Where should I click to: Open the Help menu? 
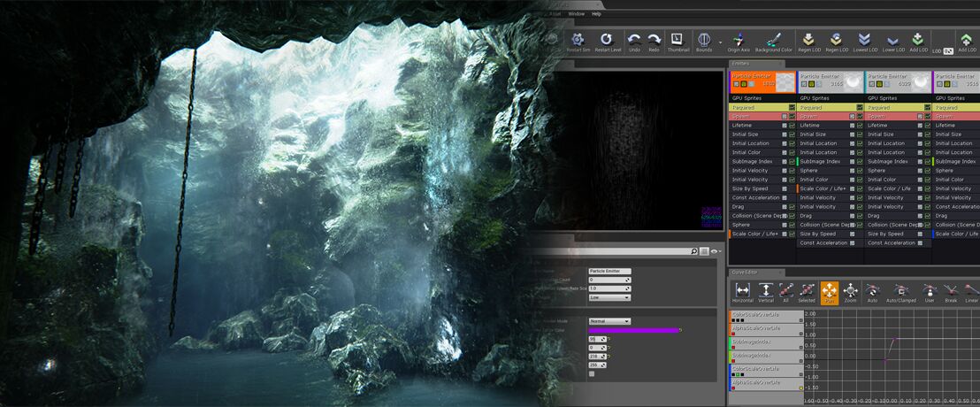(597, 13)
